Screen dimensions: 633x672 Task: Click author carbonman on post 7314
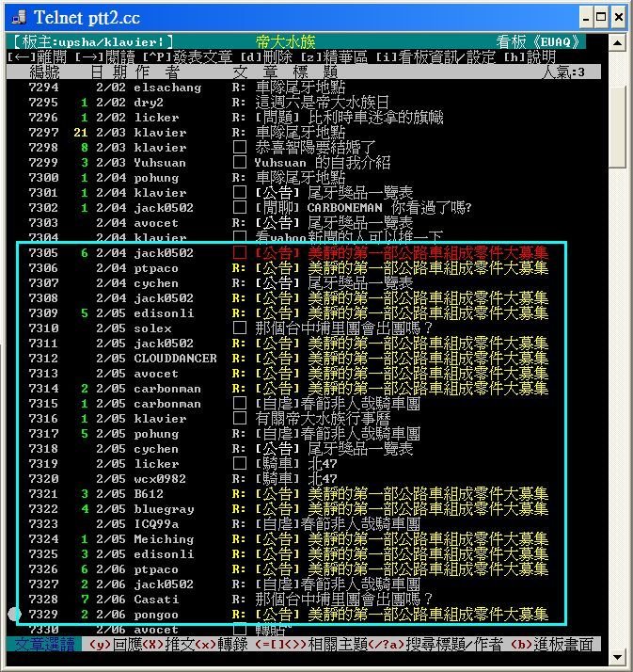[x=167, y=389]
